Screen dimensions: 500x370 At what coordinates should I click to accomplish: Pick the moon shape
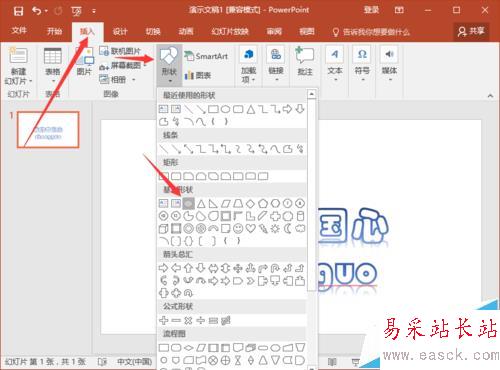click(288, 229)
